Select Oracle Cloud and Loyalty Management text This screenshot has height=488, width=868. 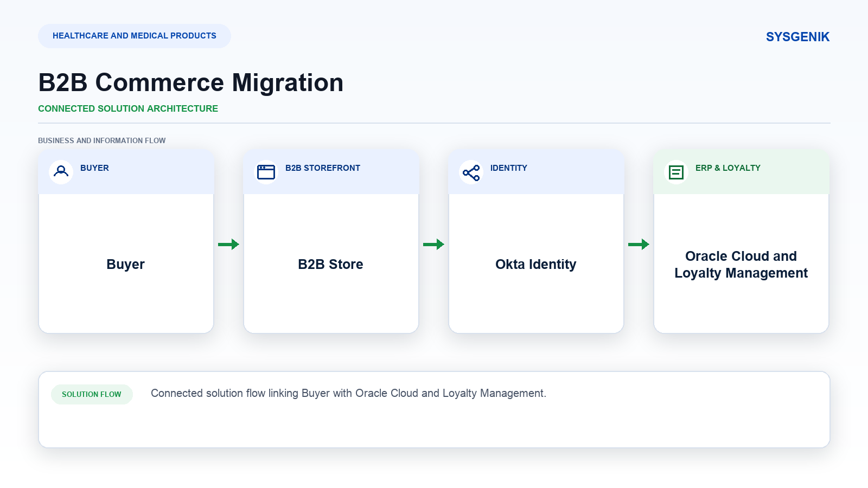pos(741,265)
